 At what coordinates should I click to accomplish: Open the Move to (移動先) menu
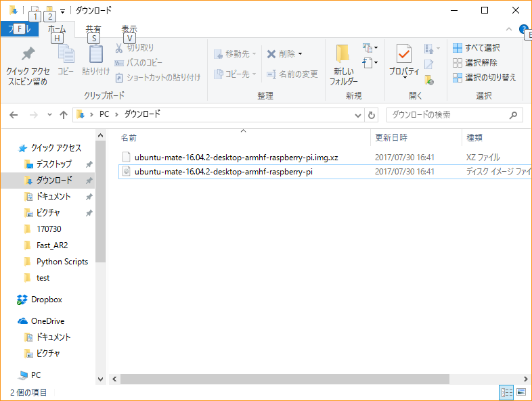[x=235, y=54]
